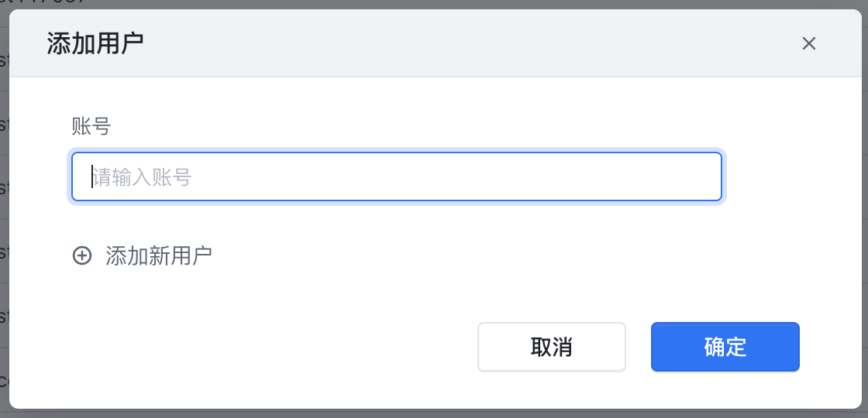The width and height of the screenshot is (868, 418).
Task: Select the 添加新用户 link text
Action: point(159,255)
